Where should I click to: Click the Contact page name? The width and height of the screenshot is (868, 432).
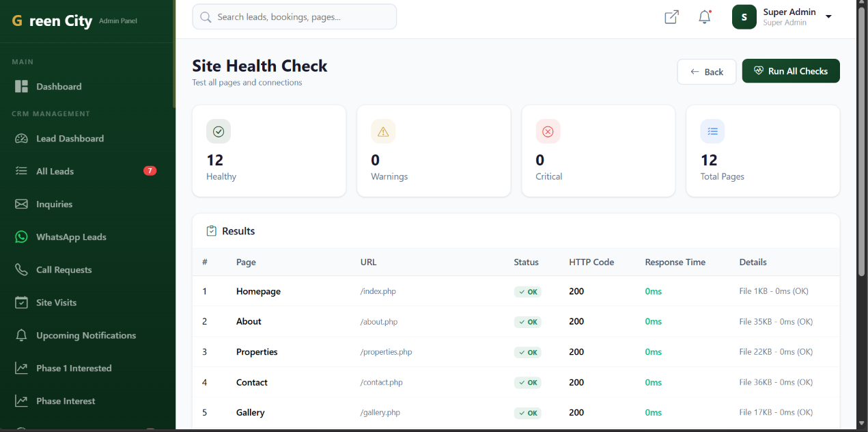252,382
